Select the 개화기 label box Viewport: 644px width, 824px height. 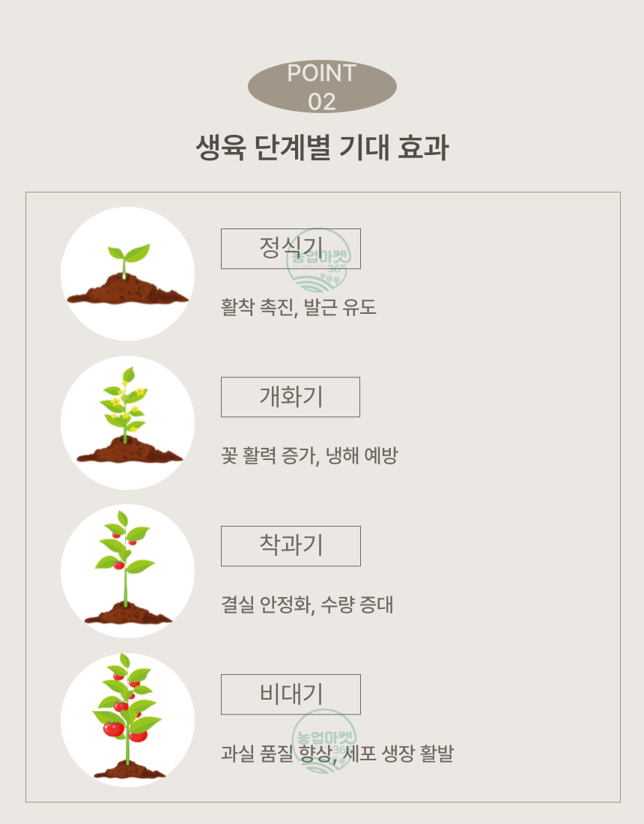(291, 397)
